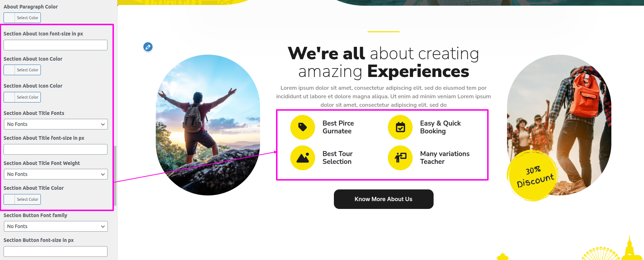Focus Section About Icon font-size input
This screenshot has width=644, height=260.
[55, 45]
